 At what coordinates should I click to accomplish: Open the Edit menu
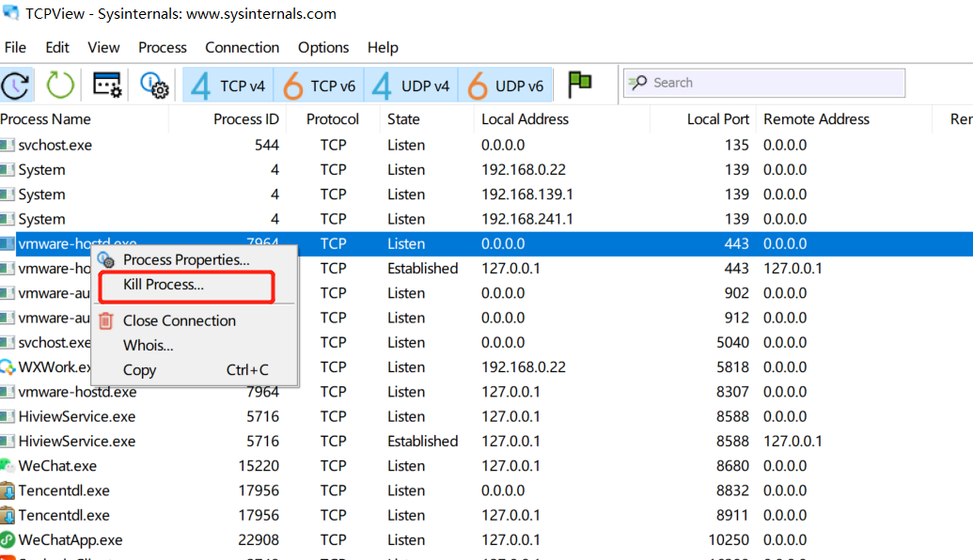coord(57,48)
